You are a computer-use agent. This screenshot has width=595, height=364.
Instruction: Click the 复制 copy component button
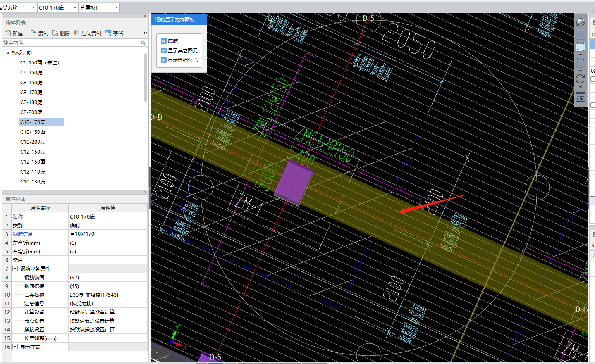coord(40,33)
